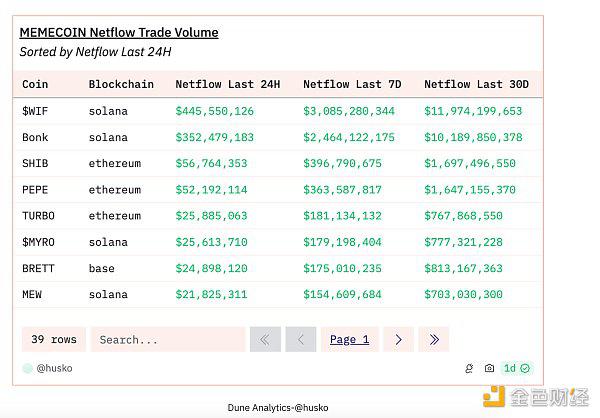Viewport: 600px width, 418px height.
Task: Go to next page with right chevron
Action: [398, 339]
